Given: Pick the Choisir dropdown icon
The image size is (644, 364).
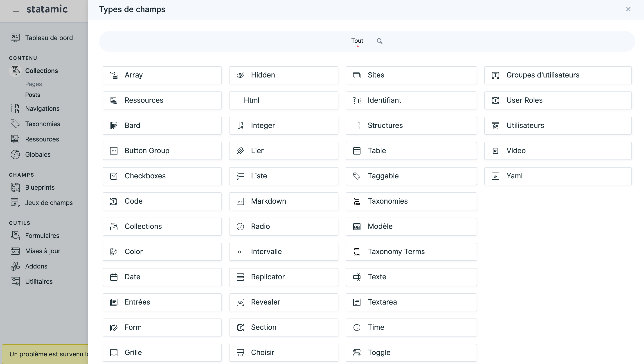Looking at the screenshot, I should [240, 353].
